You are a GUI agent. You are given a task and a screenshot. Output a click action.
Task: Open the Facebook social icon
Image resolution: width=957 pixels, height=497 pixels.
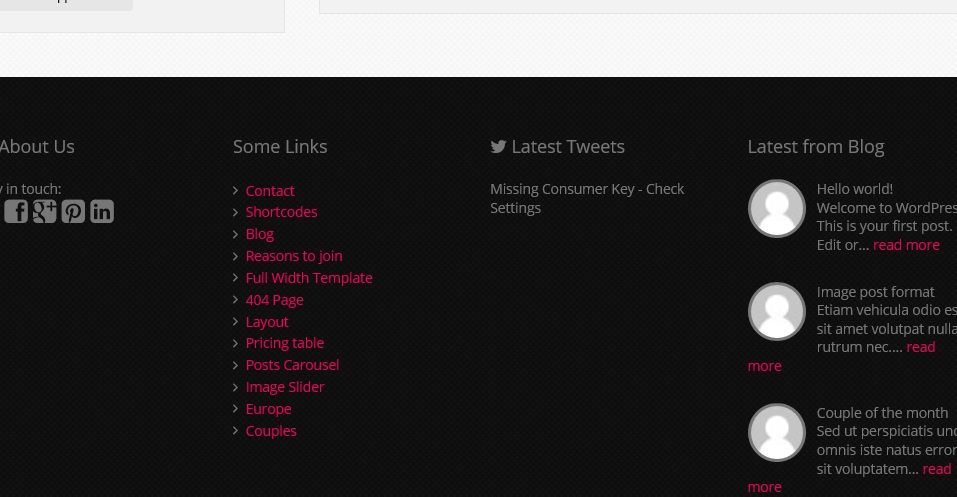coord(16,211)
